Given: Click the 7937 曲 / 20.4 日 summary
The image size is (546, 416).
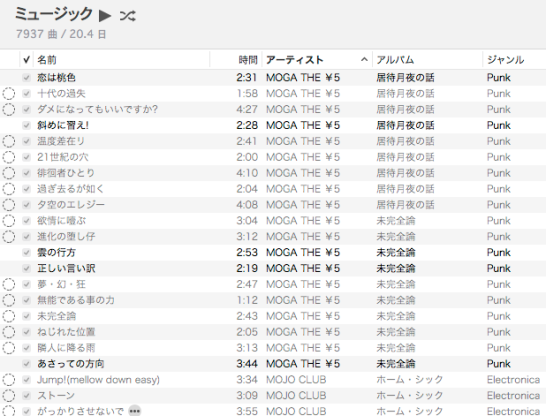Looking at the screenshot, I should pyautogui.click(x=61, y=34).
